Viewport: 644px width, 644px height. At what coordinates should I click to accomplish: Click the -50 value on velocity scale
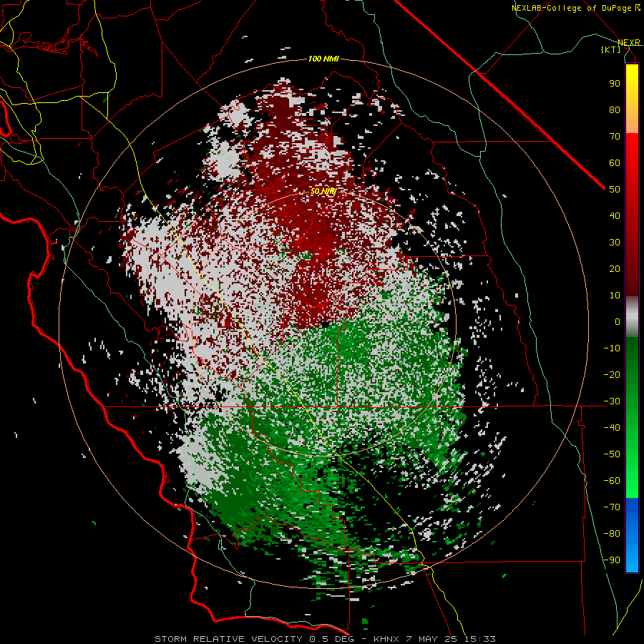point(612,454)
